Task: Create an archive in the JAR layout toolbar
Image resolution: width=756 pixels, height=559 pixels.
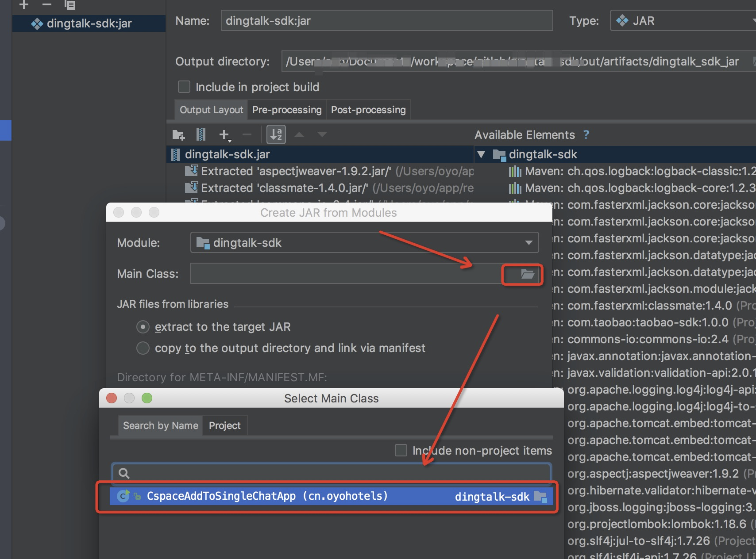Action: 201,135
